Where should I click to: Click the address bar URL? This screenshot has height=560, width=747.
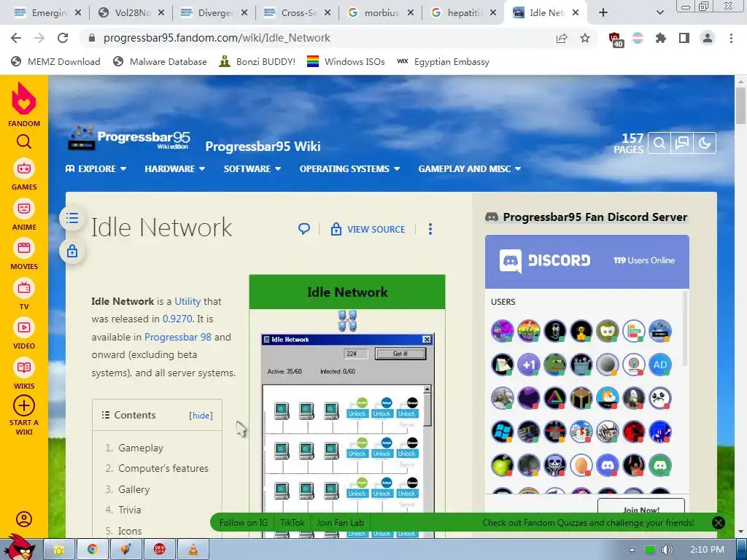(x=217, y=38)
